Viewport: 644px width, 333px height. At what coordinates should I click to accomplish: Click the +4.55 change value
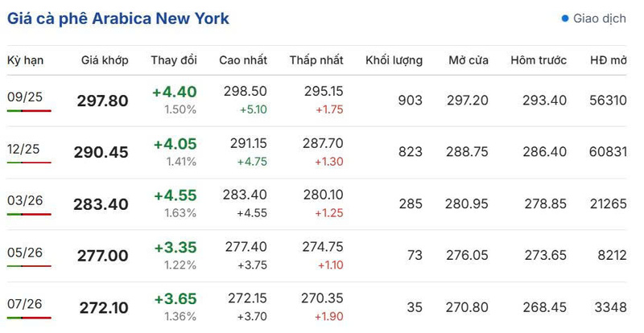pyautogui.click(x=175, y=195)
